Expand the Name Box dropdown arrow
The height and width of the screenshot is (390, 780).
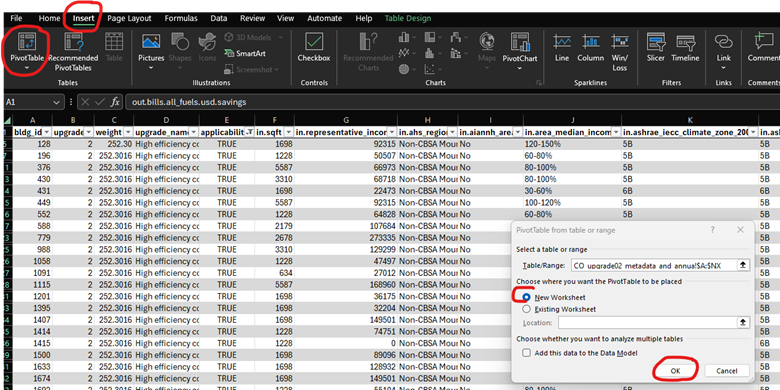(55, 102)
